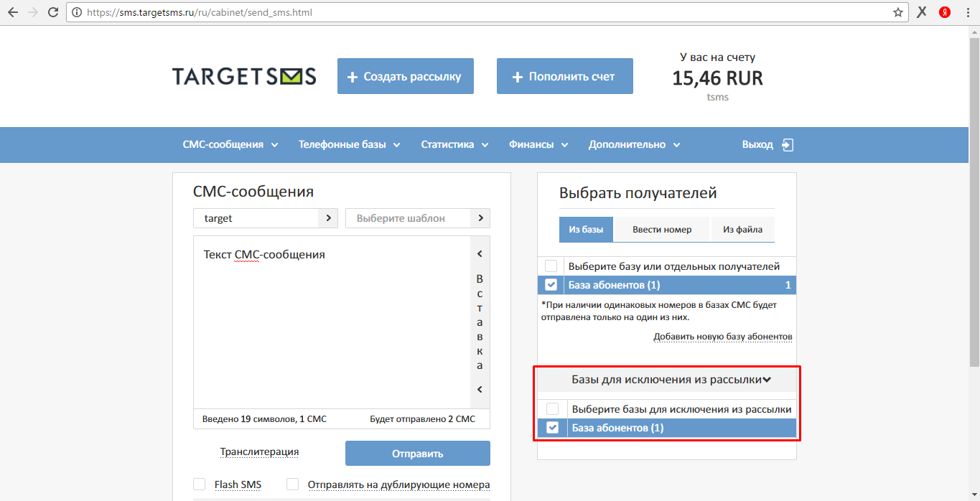980x501 pixels.
Task: Click Добавить новую базу абонентов link
Action: point(723,337)
